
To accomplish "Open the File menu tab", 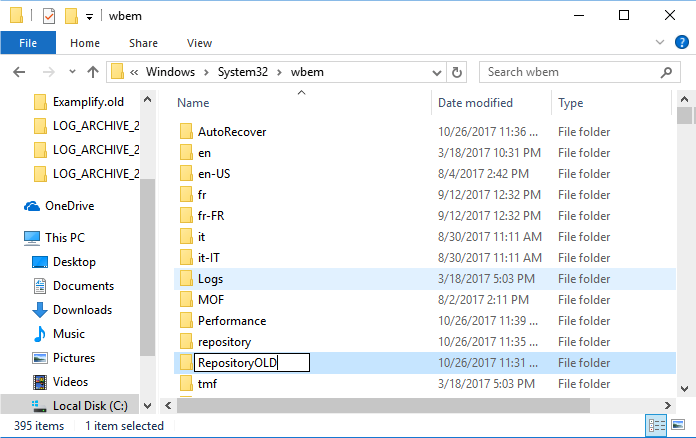I will pyautogui.click(x=28, y=43).
